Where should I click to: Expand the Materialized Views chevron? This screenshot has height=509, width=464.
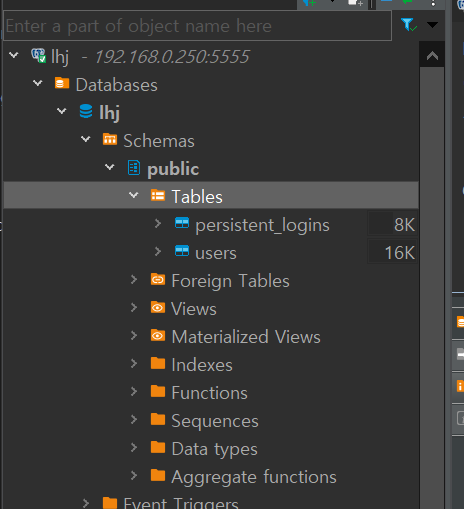(134, 335)
